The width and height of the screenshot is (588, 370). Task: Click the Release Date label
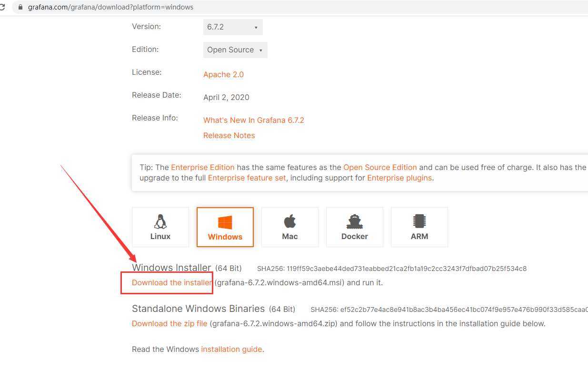[x=157, y=95]
